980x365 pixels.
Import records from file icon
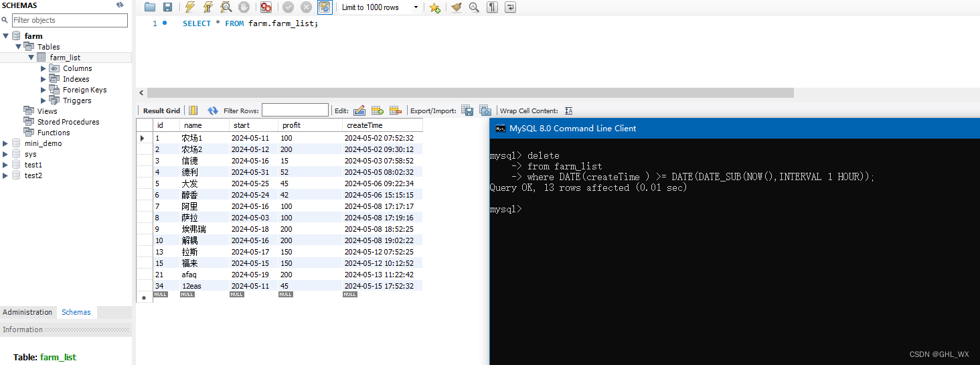485,111
